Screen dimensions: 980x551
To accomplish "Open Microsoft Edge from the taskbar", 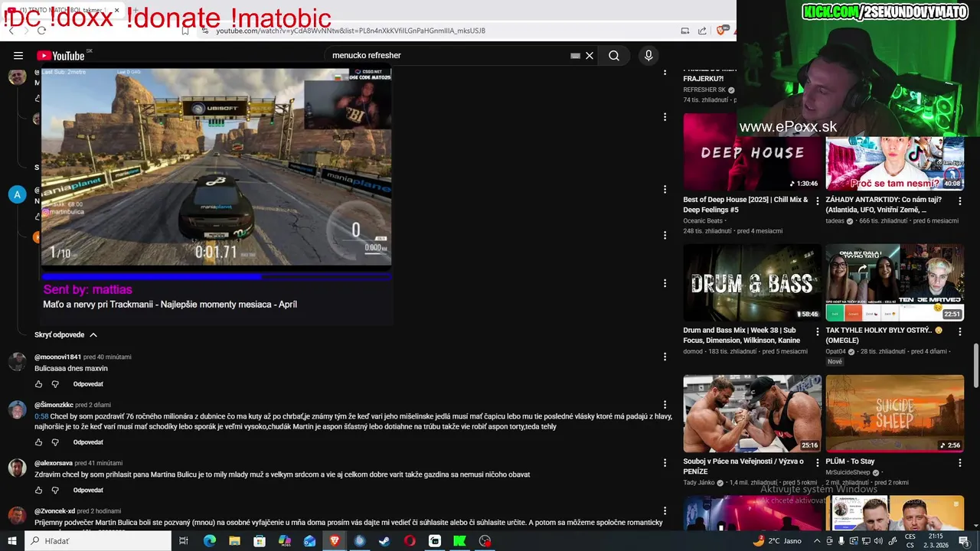I will [x=210, y=541].
